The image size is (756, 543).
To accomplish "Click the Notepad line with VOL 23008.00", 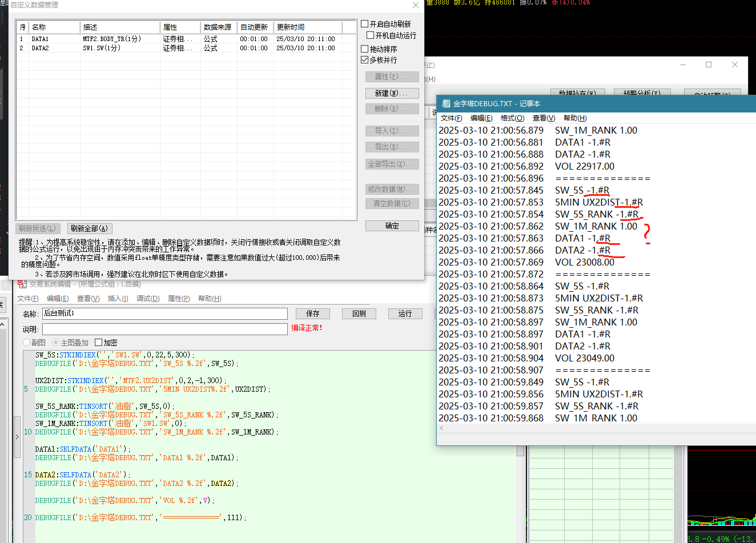I will click(x=527, y=262).
